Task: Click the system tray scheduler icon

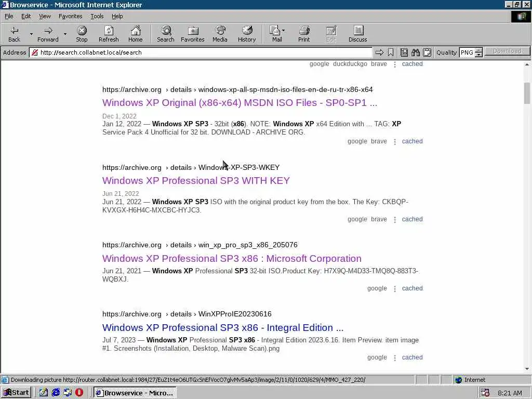Action: (485, 393)
